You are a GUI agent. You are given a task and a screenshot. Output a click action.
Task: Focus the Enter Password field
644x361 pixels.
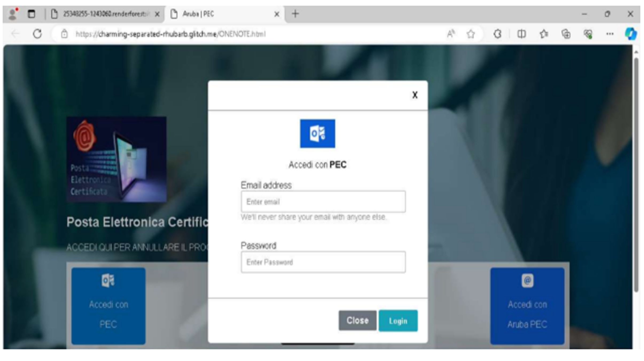click(x=323, y=262)
